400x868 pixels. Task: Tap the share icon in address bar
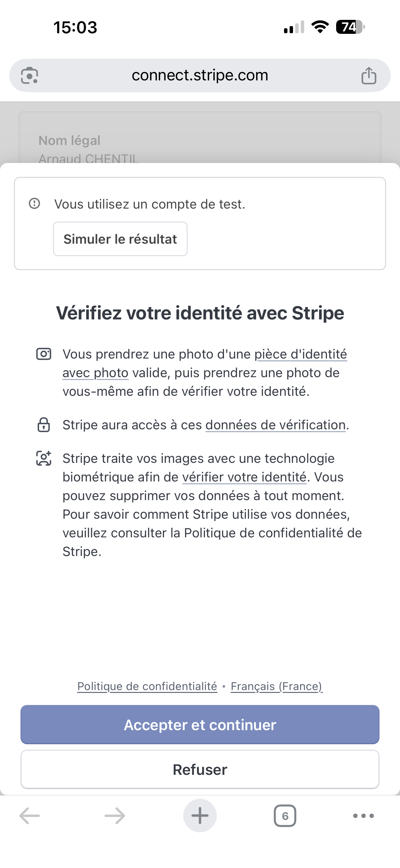[369, 75]
